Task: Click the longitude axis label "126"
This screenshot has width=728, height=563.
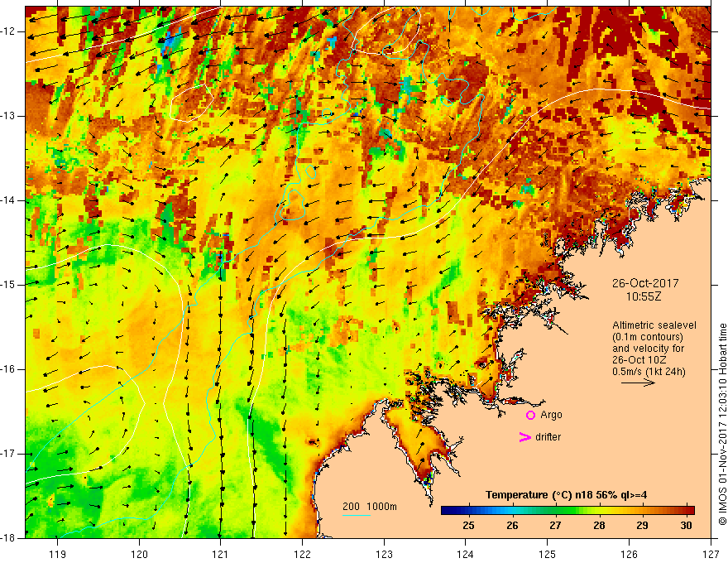Action: tap(629, 554)
